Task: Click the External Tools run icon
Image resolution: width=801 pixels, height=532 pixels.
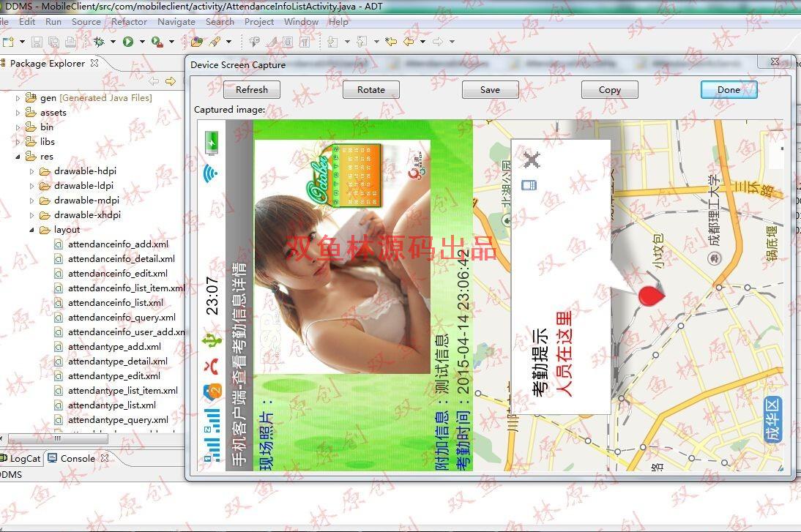Action: pos(157,42)
